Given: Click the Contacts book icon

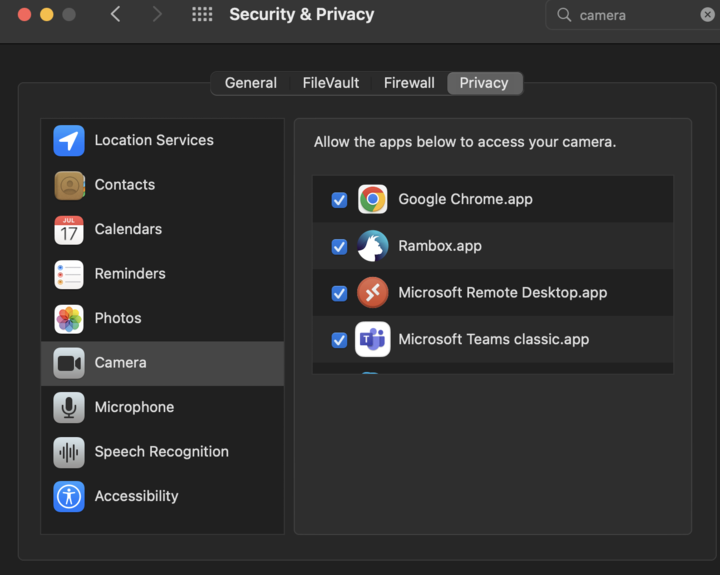Looking at the screenshot, I should pyautogui.click(x=69, y=185).
